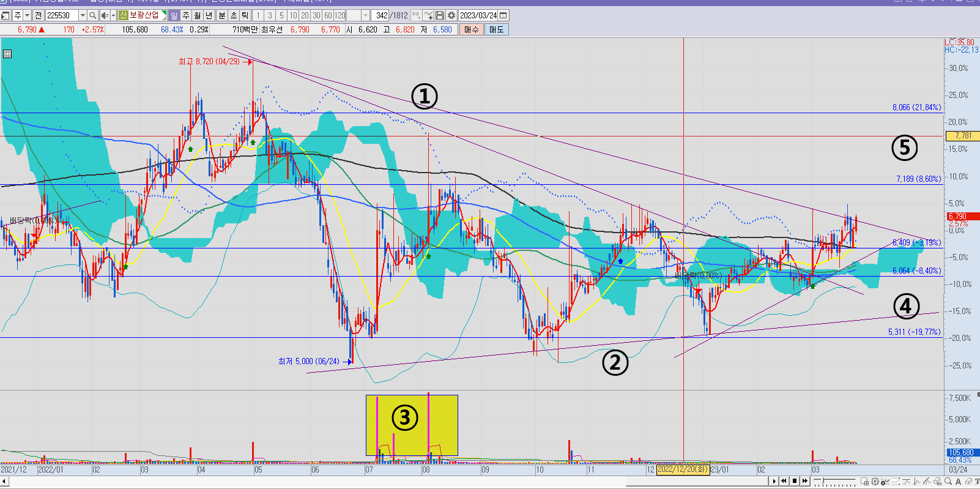This screenshot has height=489, width=980.
Task: Click the green 신 badge icon
Action: (x=123, y=15)
